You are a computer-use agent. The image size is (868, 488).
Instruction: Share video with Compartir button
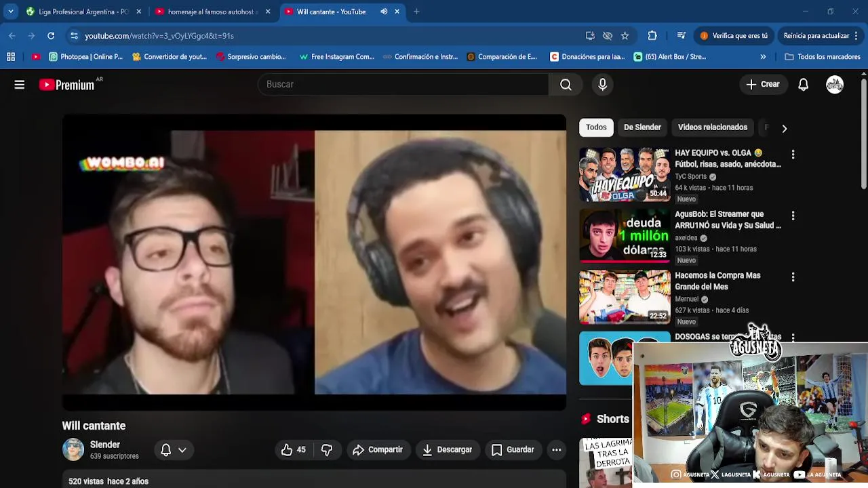[378, 450]
